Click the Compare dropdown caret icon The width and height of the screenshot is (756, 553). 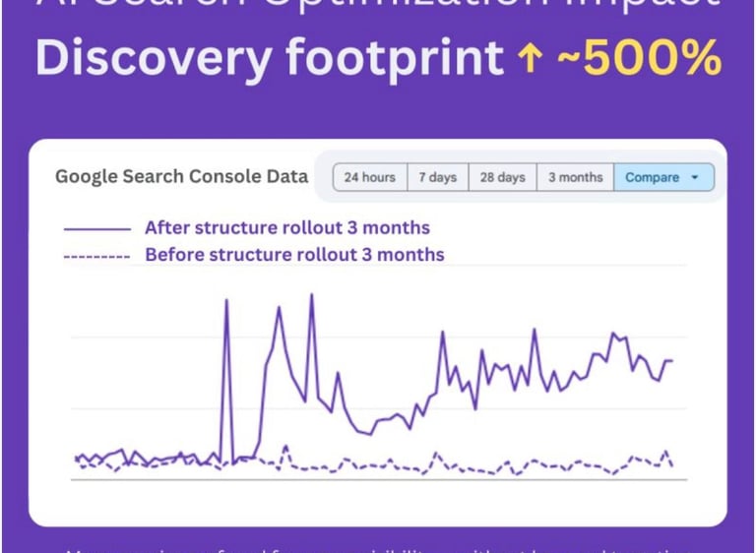(694, 177)
